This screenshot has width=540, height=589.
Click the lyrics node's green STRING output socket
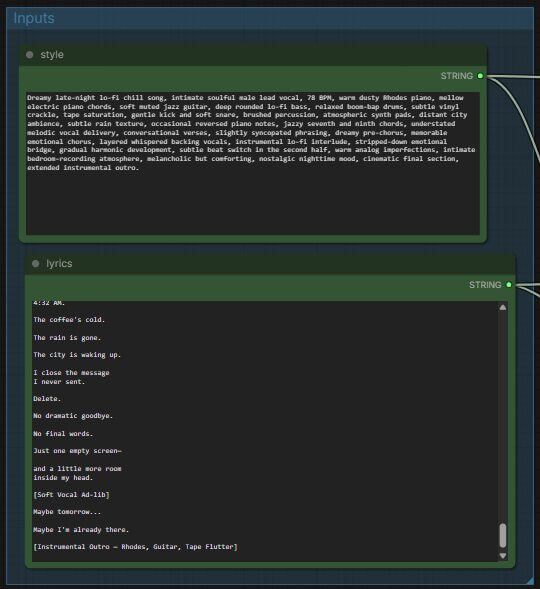tap(509, 285)
